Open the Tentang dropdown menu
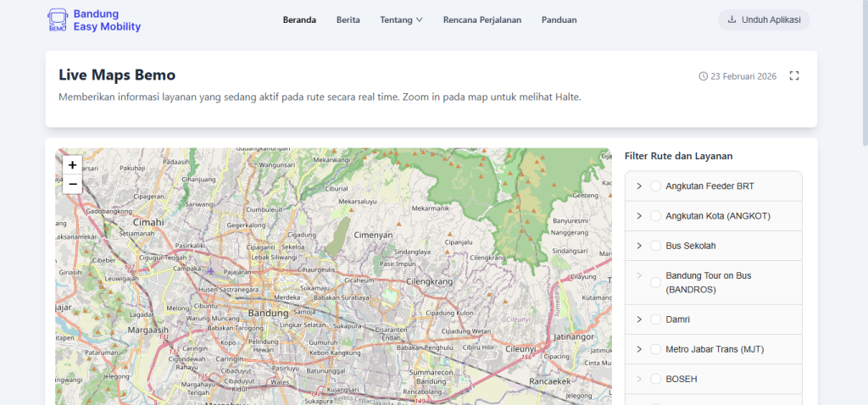The width and height of the screenshot is (868, 405). pyautogui.click(x=401, y=19)
